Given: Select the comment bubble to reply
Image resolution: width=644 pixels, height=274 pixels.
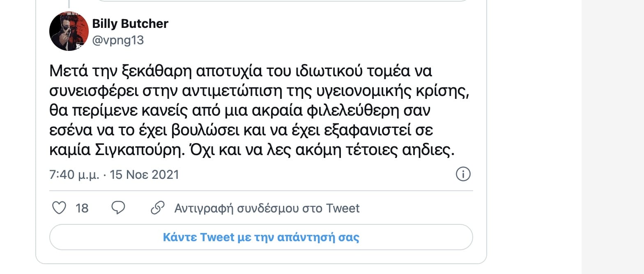Looking at the screenshot, I should click(119, 208).
